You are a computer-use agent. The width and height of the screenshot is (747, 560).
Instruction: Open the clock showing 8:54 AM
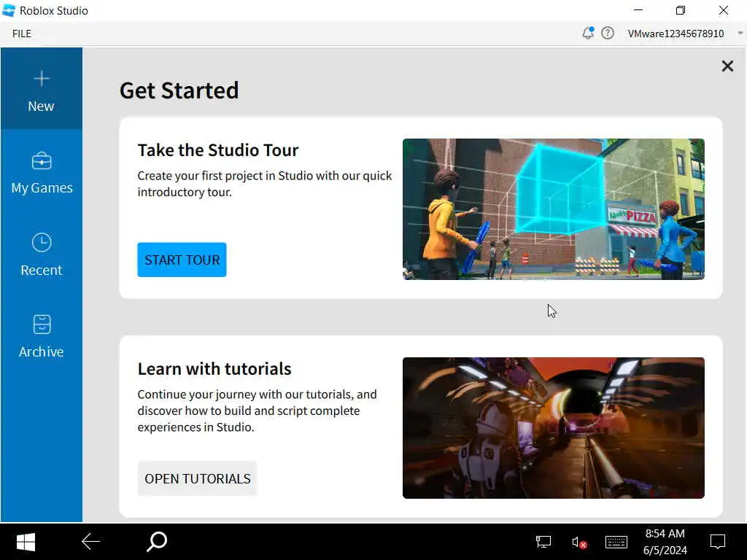click(665, 542)
